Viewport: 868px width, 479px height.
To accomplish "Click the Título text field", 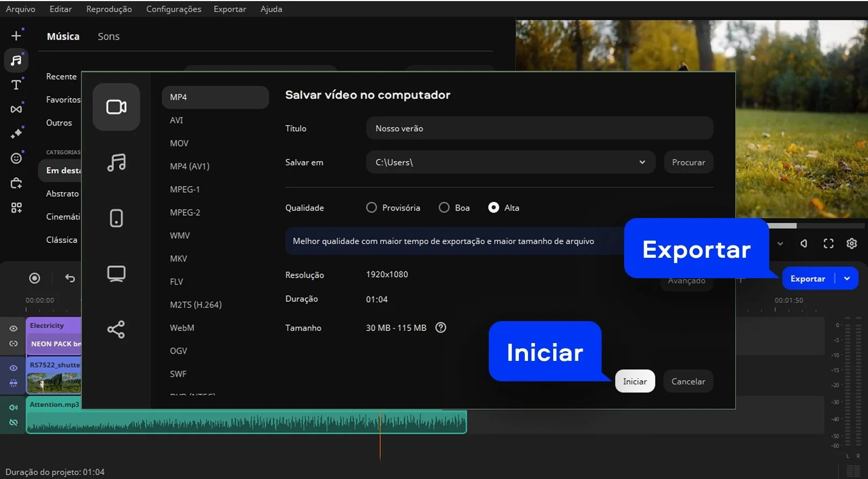I will point(539,128).
